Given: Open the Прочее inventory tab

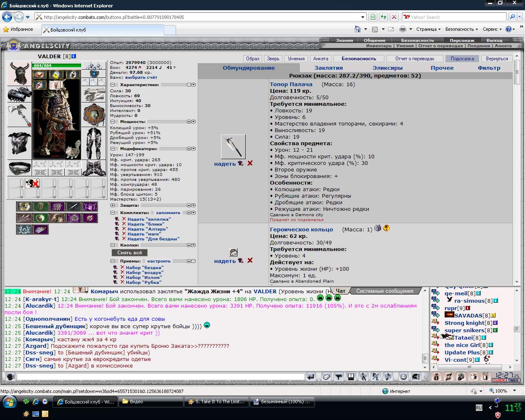Looking at the screenshot, I should pos(442,68).
